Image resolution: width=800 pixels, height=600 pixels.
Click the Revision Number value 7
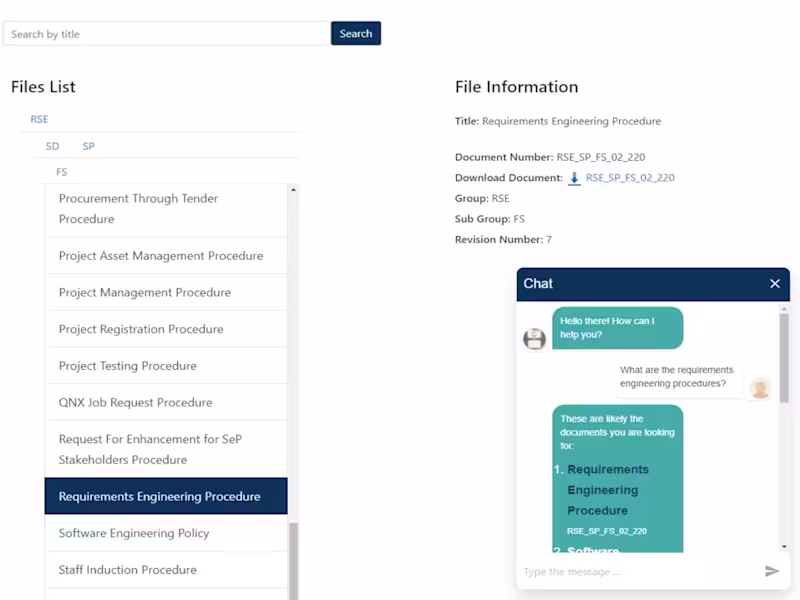[x=549, y=240]
